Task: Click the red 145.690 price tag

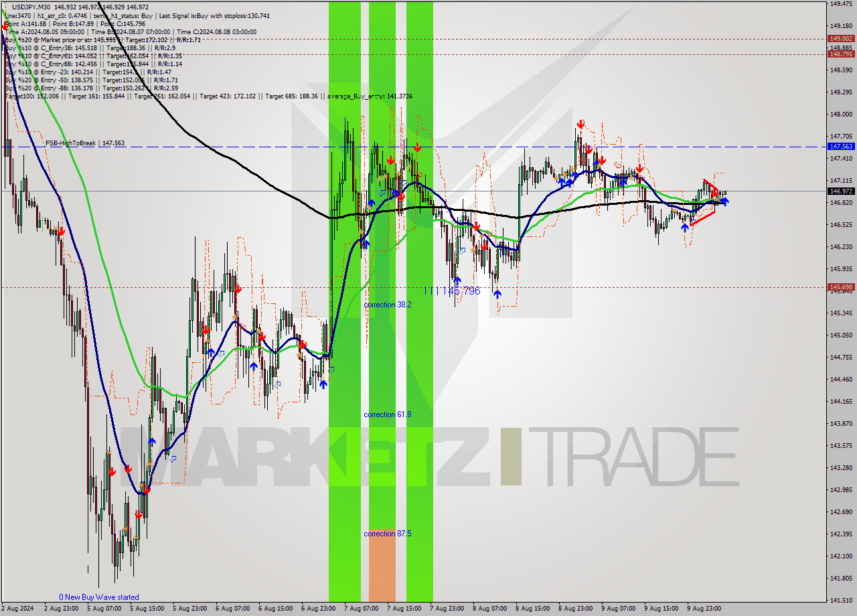Action: pos(841,287)
